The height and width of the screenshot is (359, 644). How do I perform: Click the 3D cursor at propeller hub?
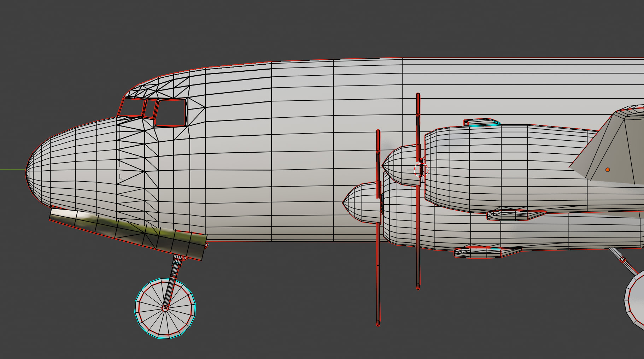click(421, 170)
